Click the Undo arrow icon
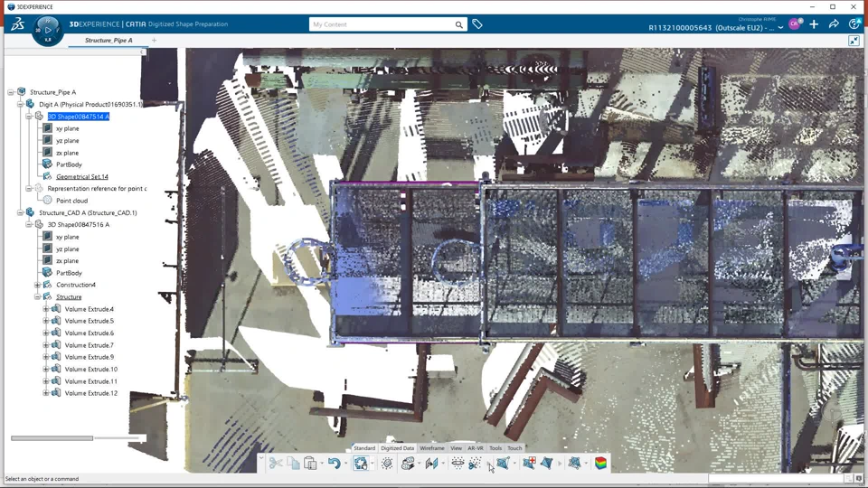The image size is (868, 488). point(334,463)
